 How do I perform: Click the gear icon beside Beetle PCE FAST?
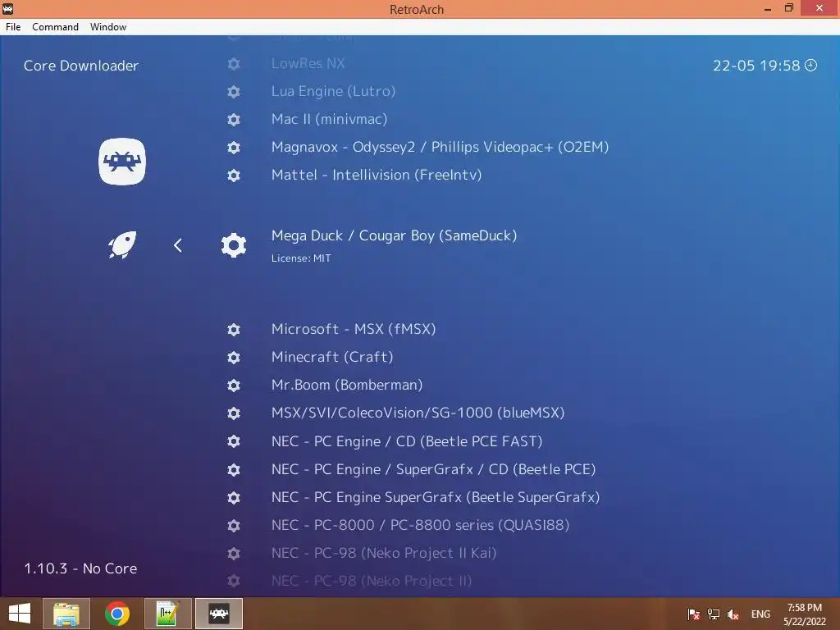pos(234,441)
